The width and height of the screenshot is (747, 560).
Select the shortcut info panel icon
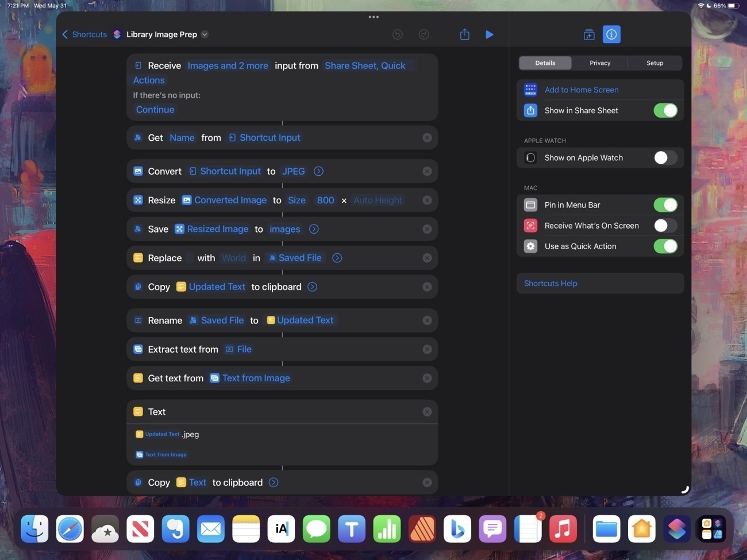pyautogui.click(x=611, y=34)
